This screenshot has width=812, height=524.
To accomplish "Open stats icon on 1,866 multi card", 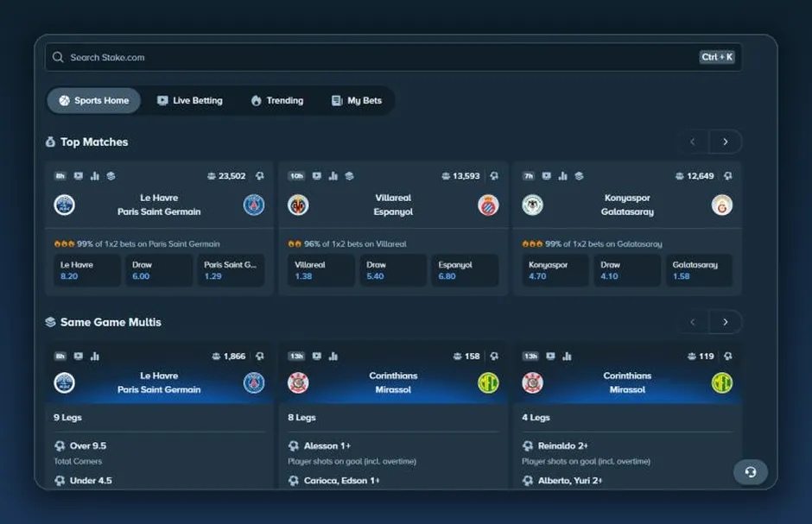I will [x=95, y=356].
